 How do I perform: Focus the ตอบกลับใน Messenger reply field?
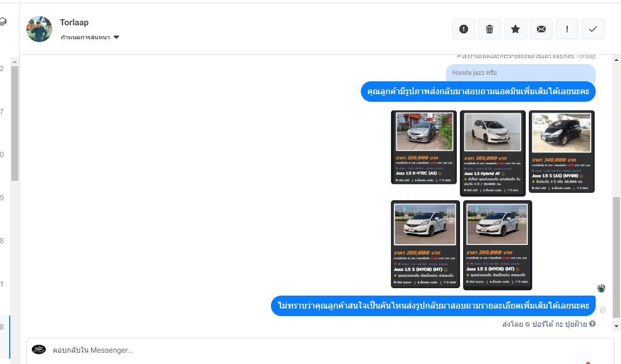tap(320, 351)
